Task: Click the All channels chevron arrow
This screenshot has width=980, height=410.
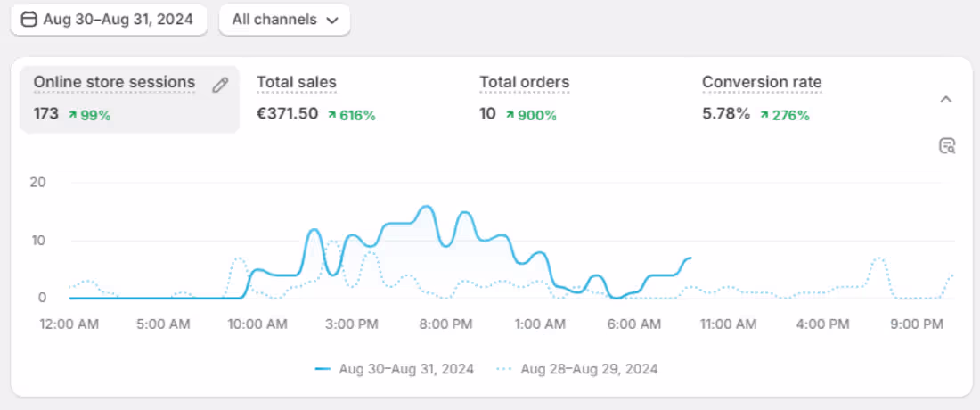Action: pos(332,20)
